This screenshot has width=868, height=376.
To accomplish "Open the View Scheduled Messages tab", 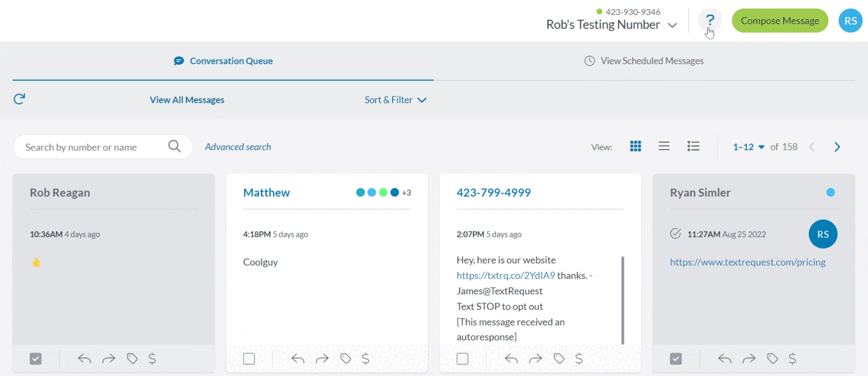I will pyautogui.click(x=644, y=61).
